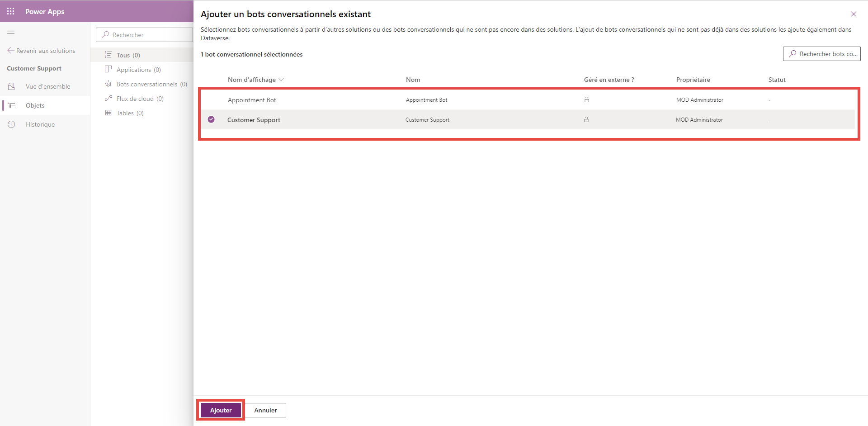This screenshot has width=868, height=426.
Task: Click the Flux de cloud icon
Action: pyautogui.click(x=108, y=99)
